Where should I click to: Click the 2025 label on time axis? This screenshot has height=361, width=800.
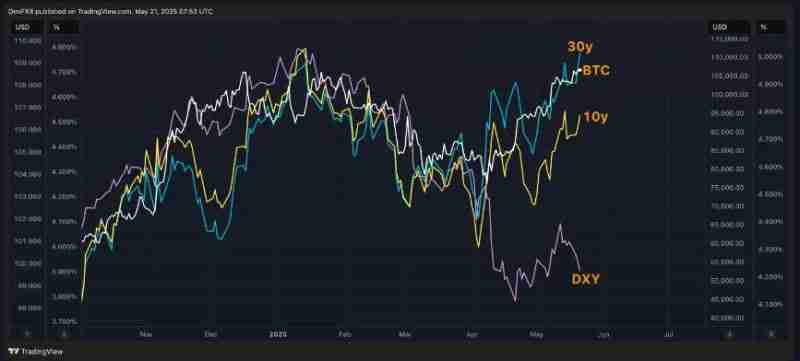(x=278, y=334)
